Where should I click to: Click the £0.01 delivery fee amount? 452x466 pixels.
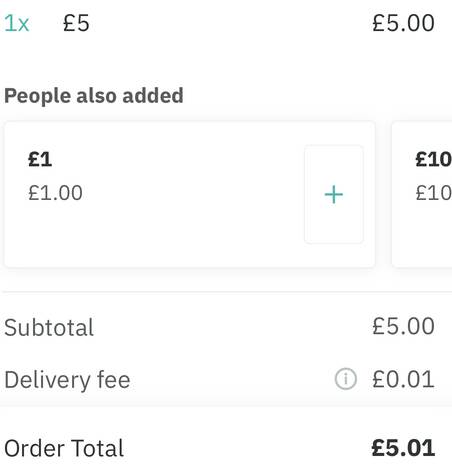click(x=403, y=379)
